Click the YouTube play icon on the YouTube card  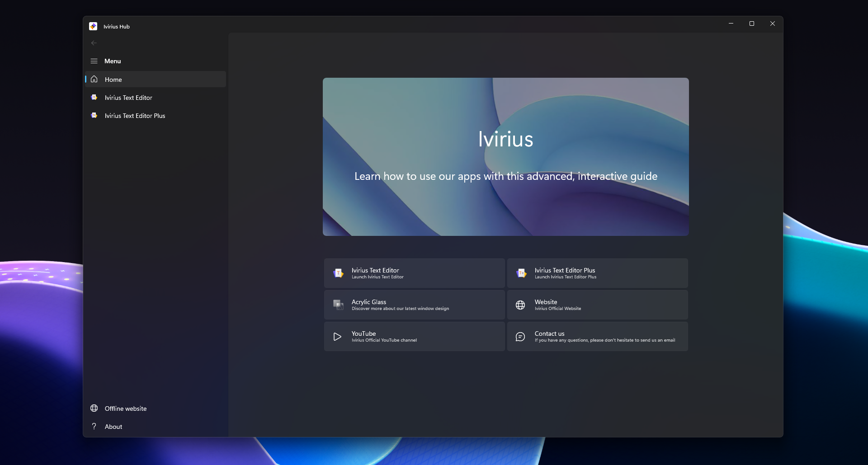point(337,336)
